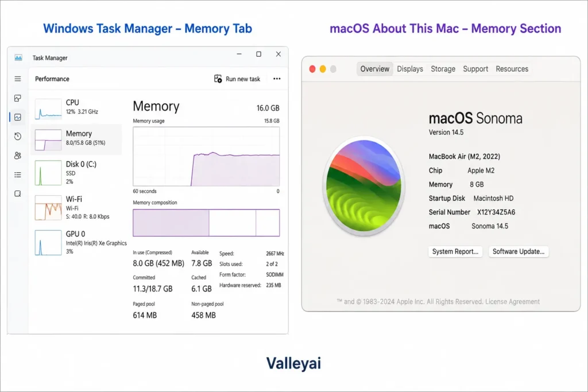
Task: Click MacBook Air (M2, 2022) text
Action: pyautogui.click(x=464, y=157)
